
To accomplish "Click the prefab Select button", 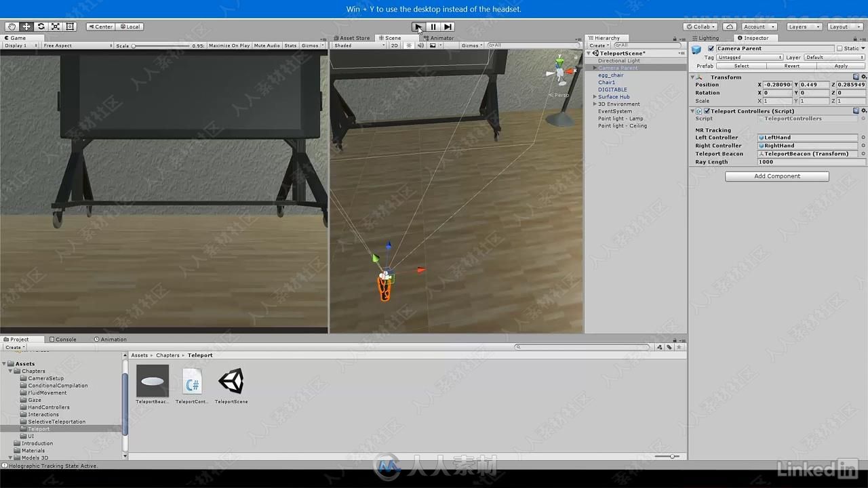I will [742, 66].
